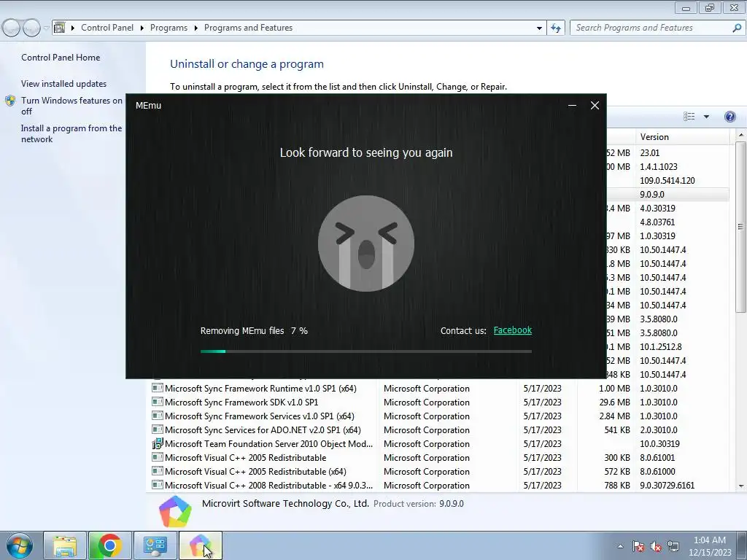Open View installed updates
The width and height of the screenshot is (747, 560).
click(64, 83)
